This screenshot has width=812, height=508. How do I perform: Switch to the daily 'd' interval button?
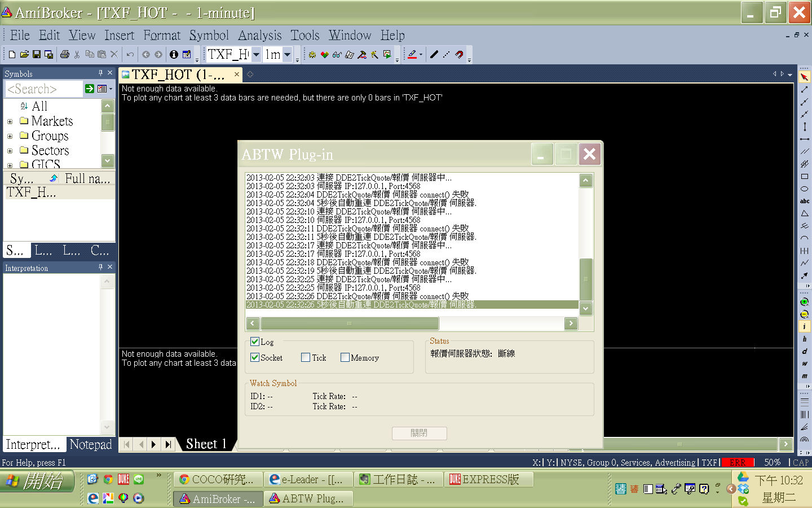tap(805, 352)
